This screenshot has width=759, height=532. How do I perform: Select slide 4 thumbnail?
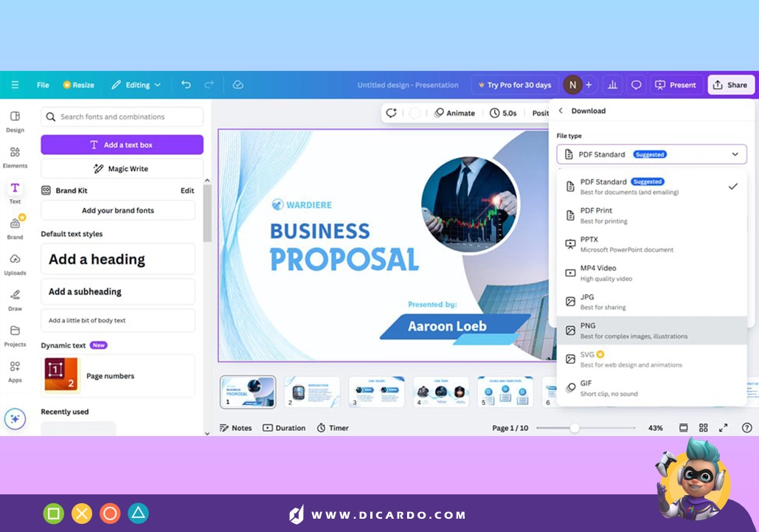click(x=441, y=392)
